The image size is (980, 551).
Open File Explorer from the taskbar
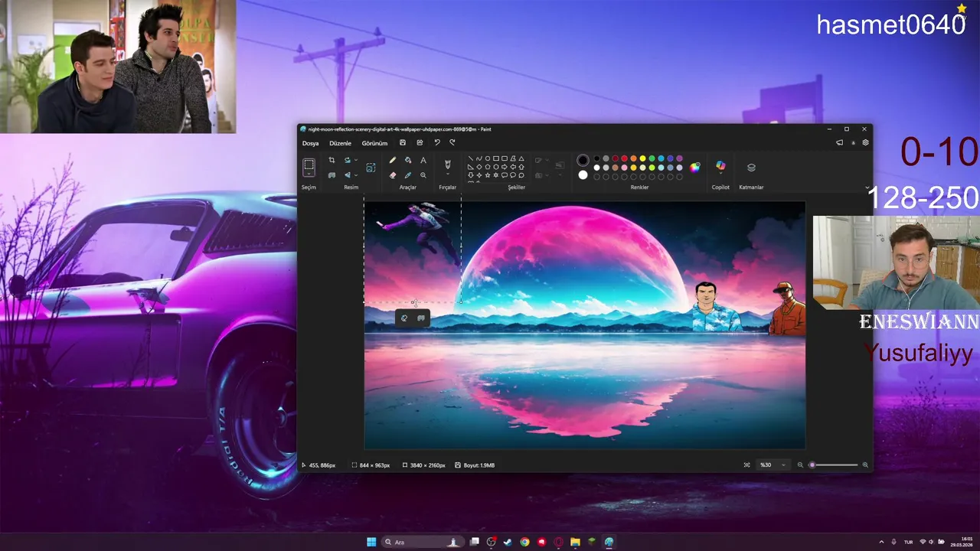click(575, 542)
